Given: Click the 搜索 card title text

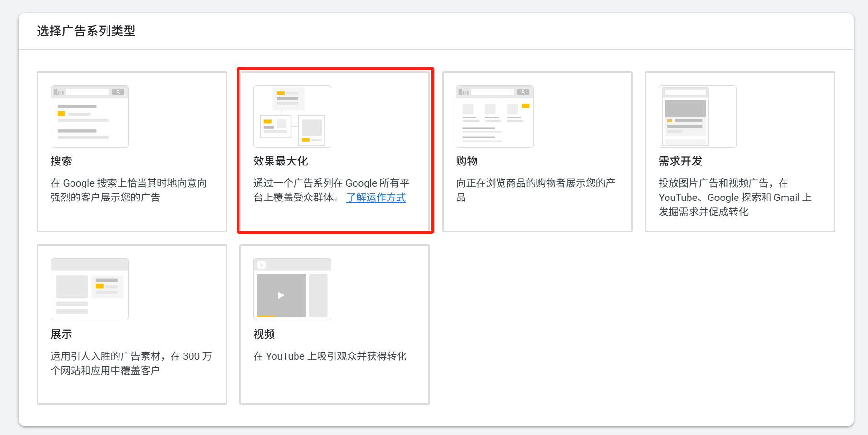Looking at the screenshot, I should 60,161.
